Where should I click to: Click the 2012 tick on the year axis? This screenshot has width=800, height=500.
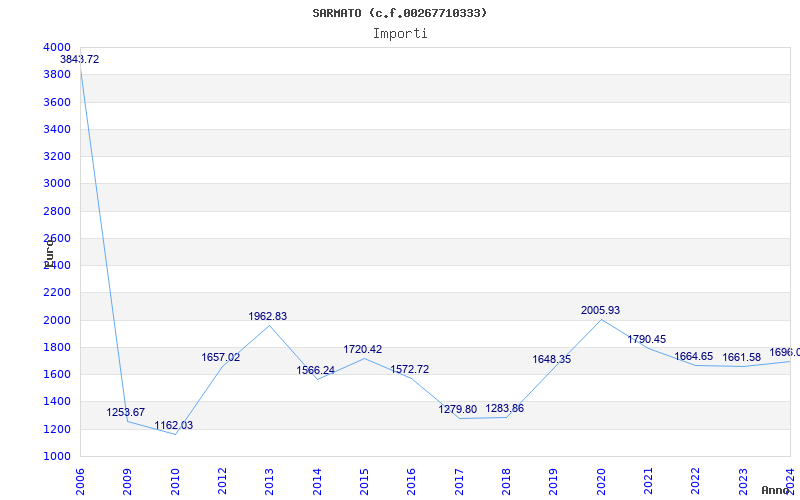pos(222,479)
